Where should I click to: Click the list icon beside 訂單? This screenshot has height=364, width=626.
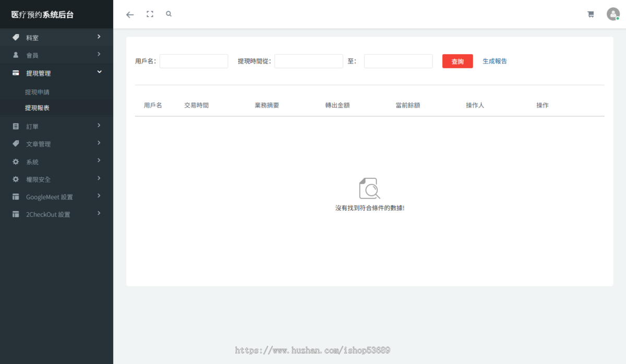[16, 126]
